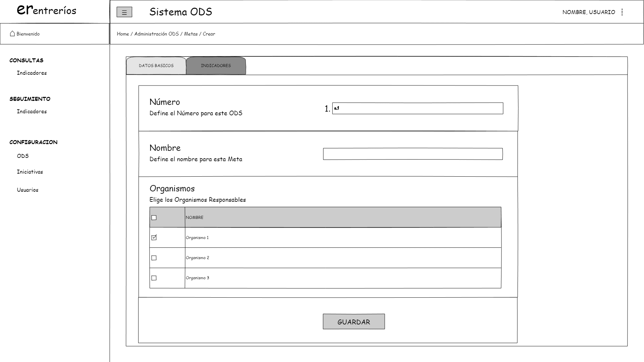Click the Bienvenido home icon
Image resolution: width=644 pixels, height=362 pixels.
[x=12, y=34]
